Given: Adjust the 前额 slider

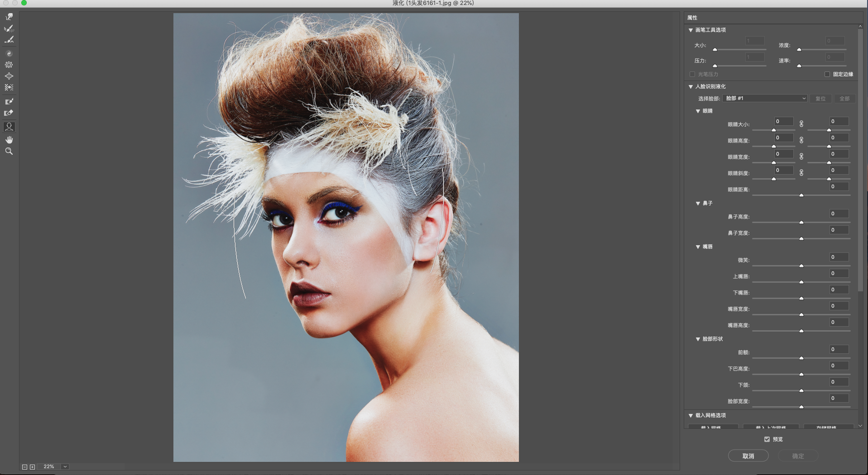Looking at the screenshot, I should 801,358.
